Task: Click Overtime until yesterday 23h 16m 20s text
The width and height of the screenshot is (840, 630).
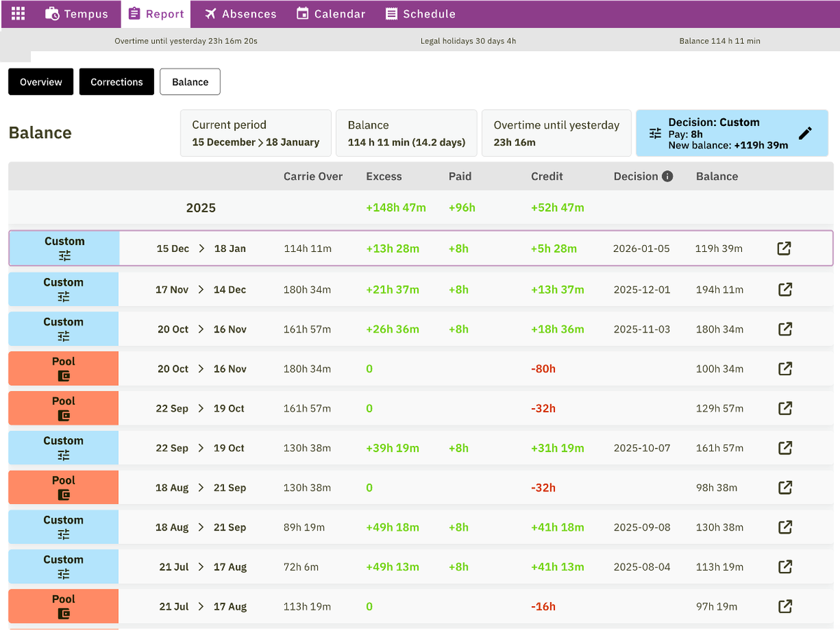Action: pyautogui.click(x=186, y=41)
